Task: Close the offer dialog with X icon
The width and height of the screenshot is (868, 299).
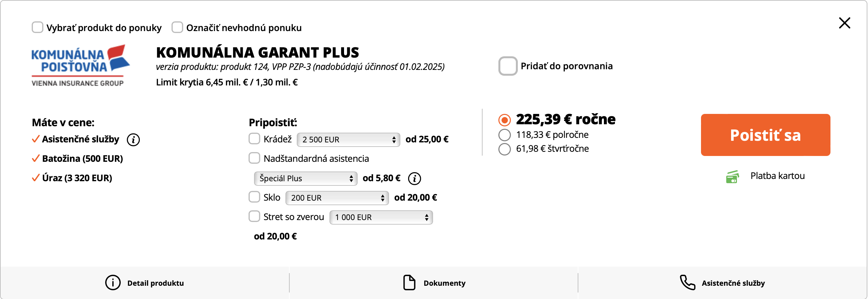Action: [x=844, y=23]
